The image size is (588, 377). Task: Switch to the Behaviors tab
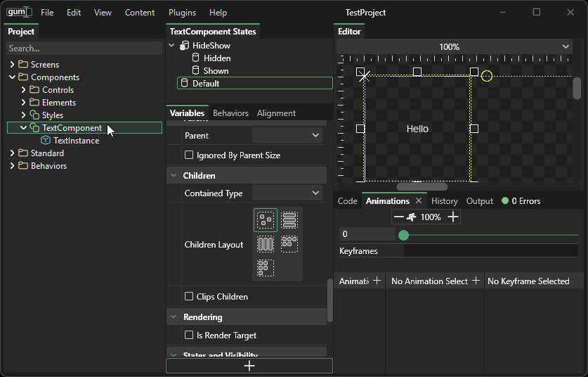point(230,113)
